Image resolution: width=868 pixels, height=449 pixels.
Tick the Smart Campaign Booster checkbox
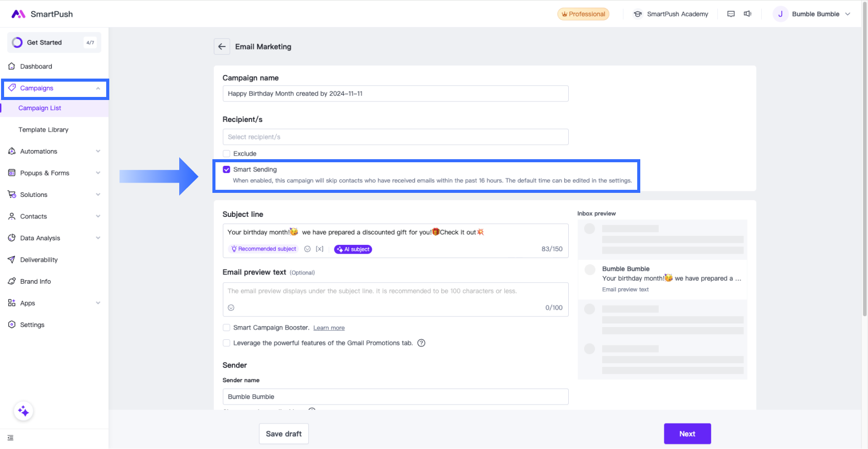point(227,328)
